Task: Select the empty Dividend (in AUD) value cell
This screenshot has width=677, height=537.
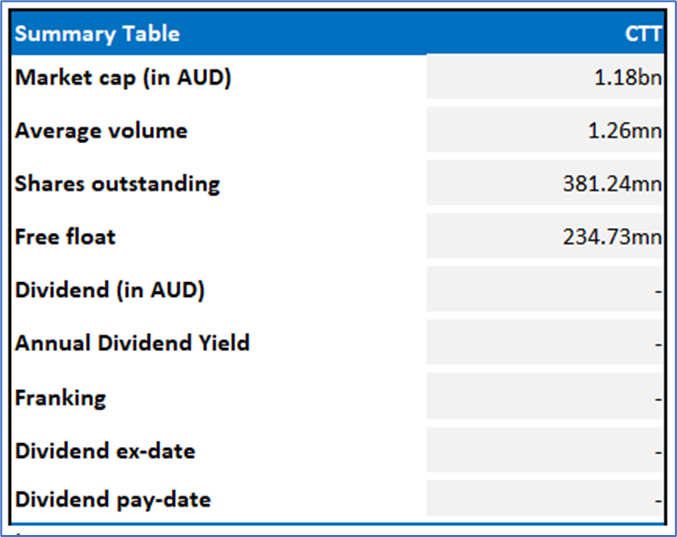Action: [545, 289]
